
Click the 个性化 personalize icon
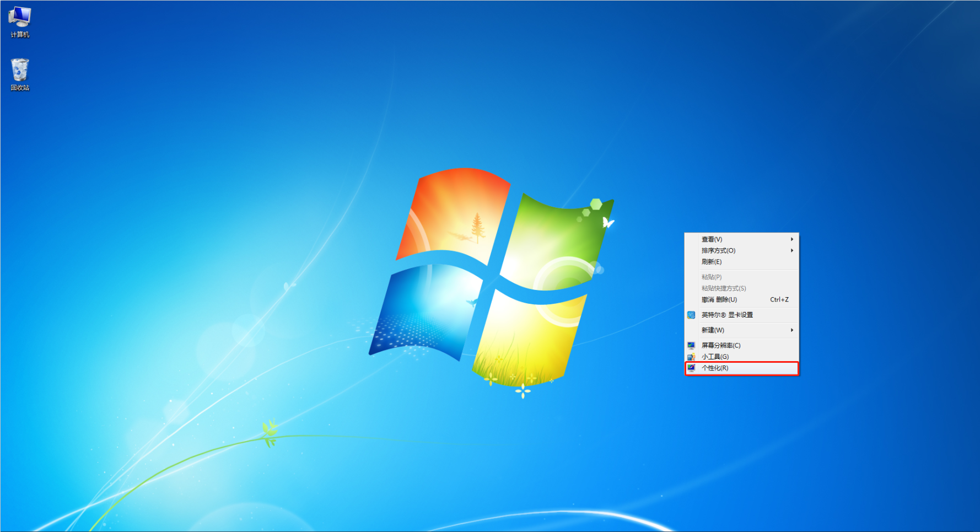(x=691, y=368)
